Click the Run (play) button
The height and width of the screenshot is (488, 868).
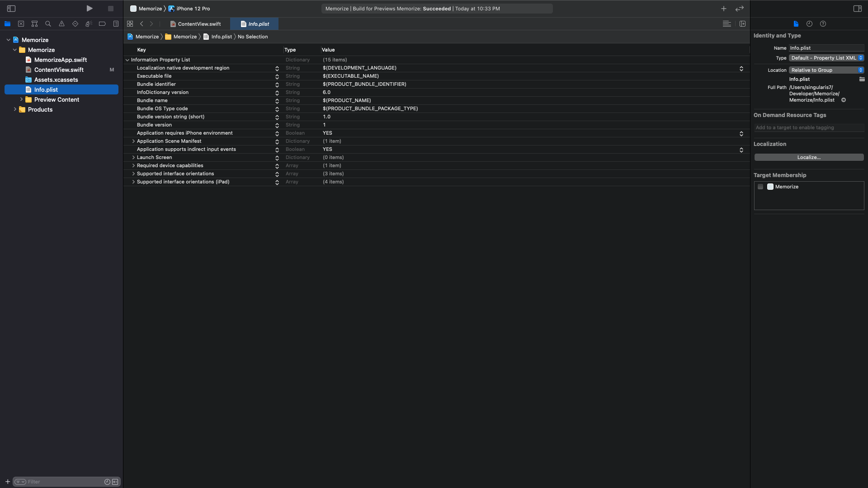(x=90, y=9)
